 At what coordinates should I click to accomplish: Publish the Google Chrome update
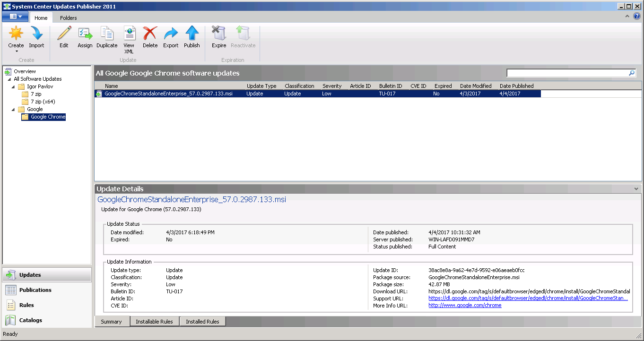click(x=191, y=38)
